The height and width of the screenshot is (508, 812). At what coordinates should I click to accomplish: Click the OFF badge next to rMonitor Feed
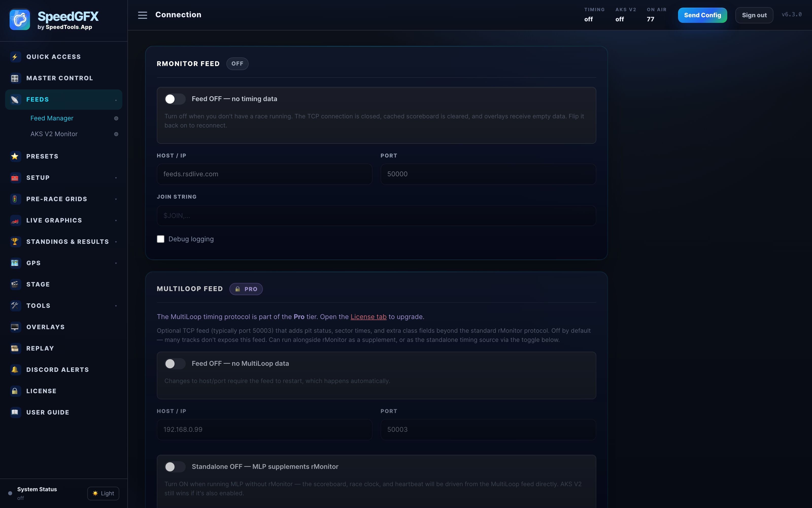point(237,64)
